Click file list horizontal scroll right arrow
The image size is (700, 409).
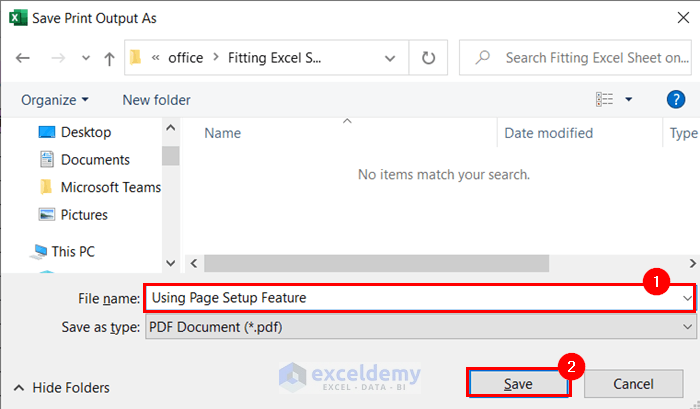point(692,263)
